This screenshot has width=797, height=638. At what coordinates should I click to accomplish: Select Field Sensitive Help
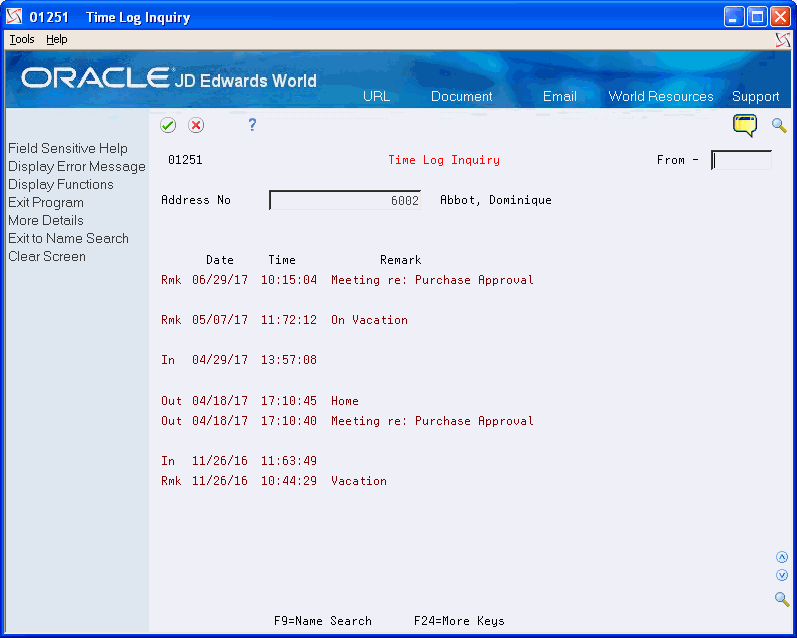68,148
